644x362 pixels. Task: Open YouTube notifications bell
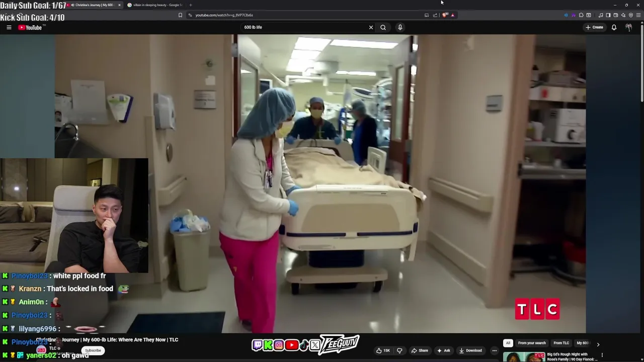(614, 27)
